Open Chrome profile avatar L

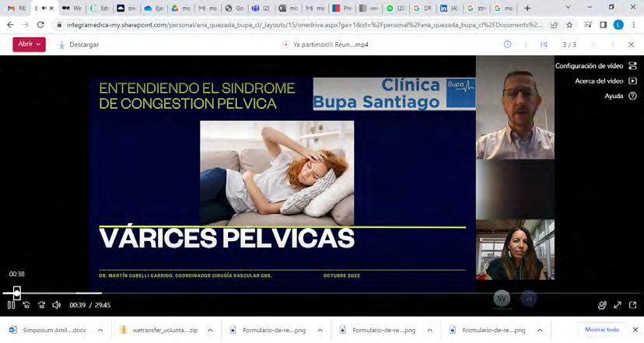tap(618, 25)
